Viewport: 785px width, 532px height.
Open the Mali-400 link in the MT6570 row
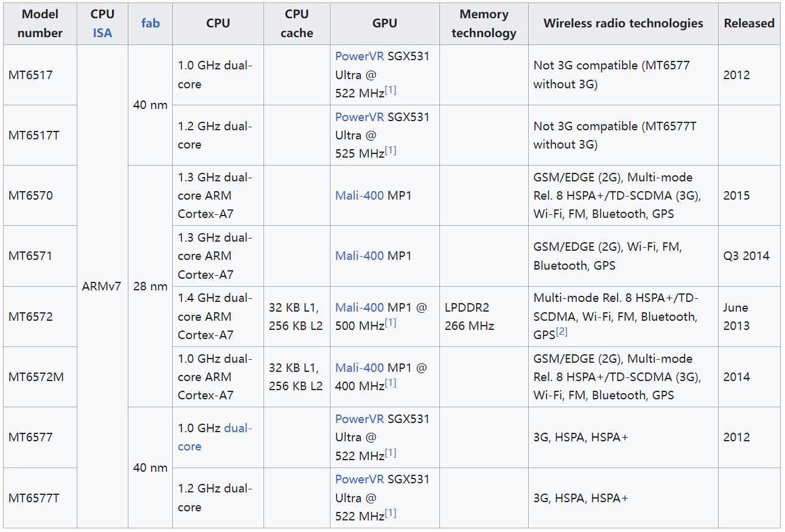pyautogui.click(x=360, y=195)
